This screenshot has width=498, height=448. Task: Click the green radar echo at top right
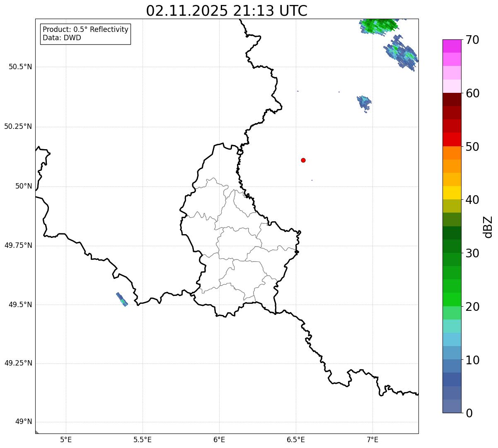click(x=379, y=26)
